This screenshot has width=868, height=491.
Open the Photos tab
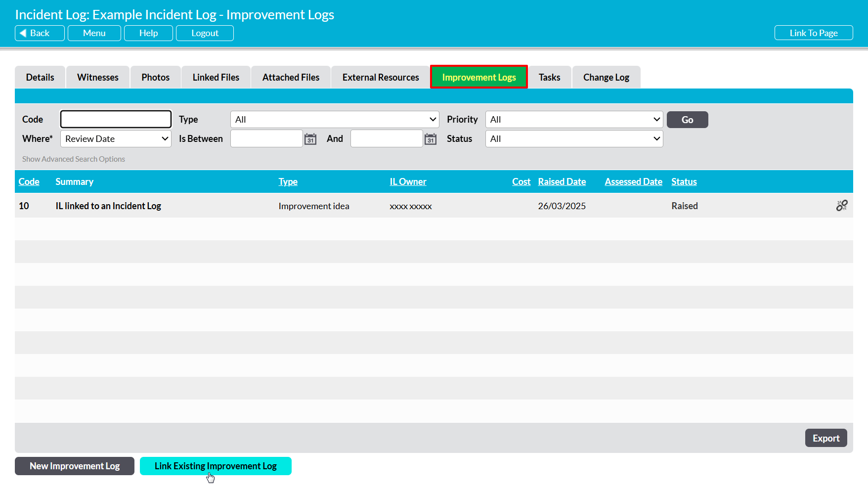(155, 77)
